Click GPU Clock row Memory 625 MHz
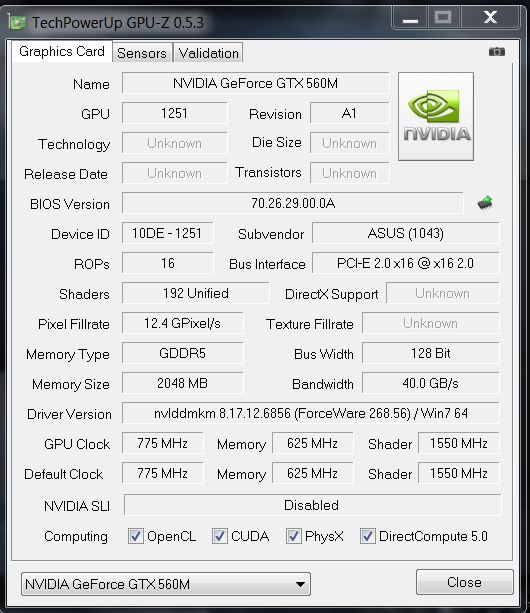 pyautogui.click(x=312, y=443)
